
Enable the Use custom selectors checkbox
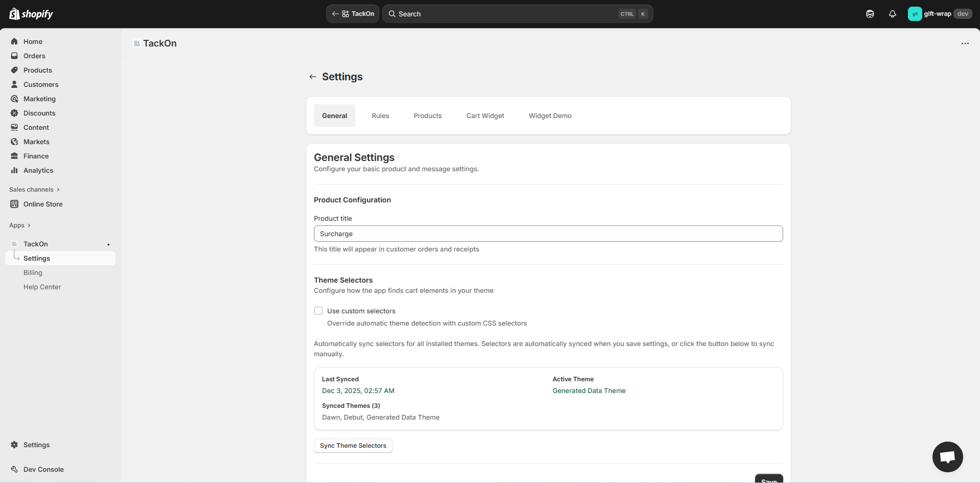pyautogui.click(x=318, y=311)
